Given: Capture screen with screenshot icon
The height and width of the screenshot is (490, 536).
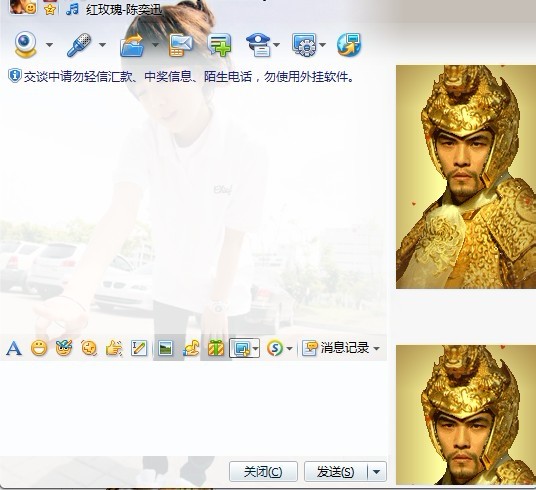Looking at the screenshot, I should pyautogui.click(x=241, y=348).
